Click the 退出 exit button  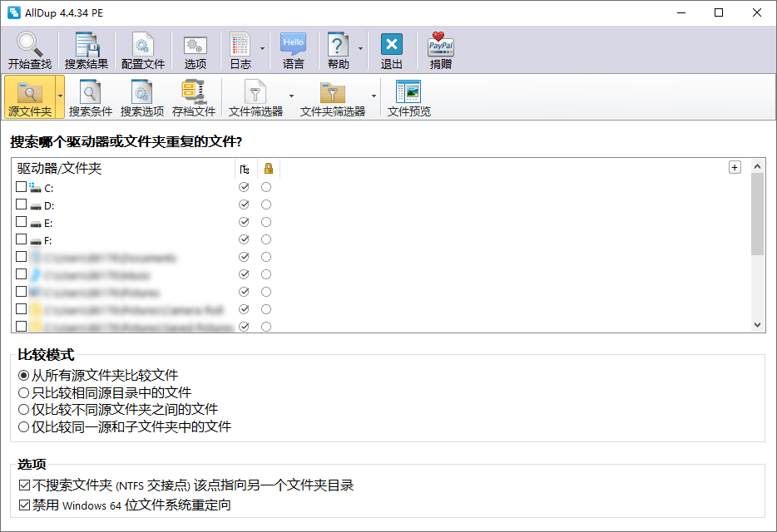pyautogui.click(x=390, y=43)
